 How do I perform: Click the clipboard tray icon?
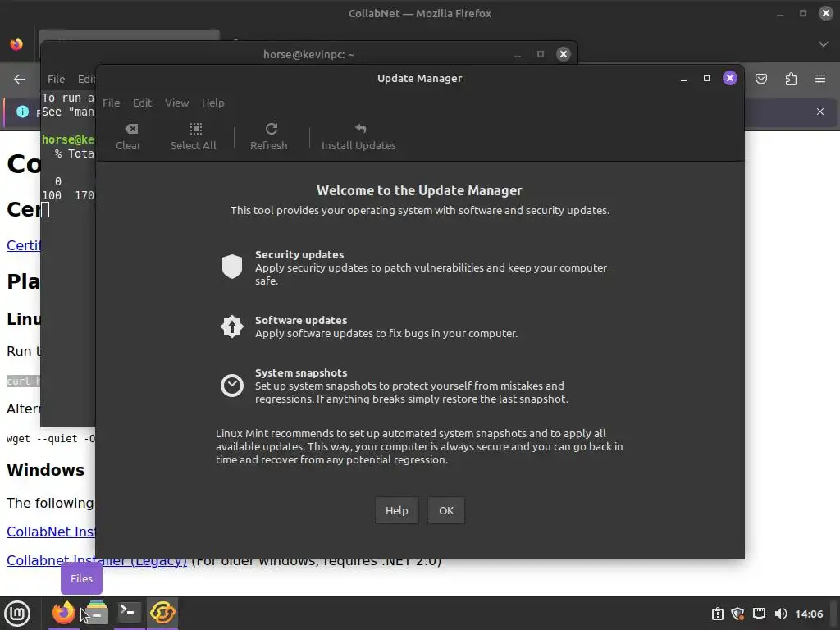(x=717, y=614)
